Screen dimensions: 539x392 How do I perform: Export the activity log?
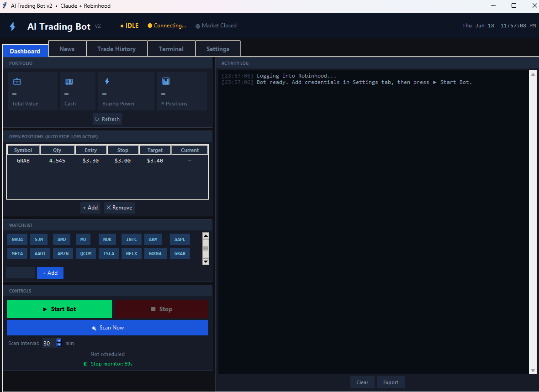pyautogui.click(x=391, y=382)
